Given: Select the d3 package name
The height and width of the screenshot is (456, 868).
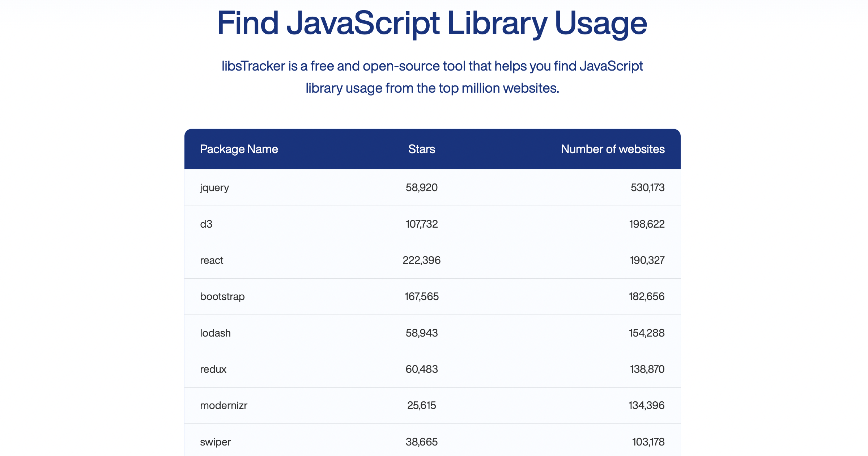Looking at the screenshot, I should coord(206,224).
